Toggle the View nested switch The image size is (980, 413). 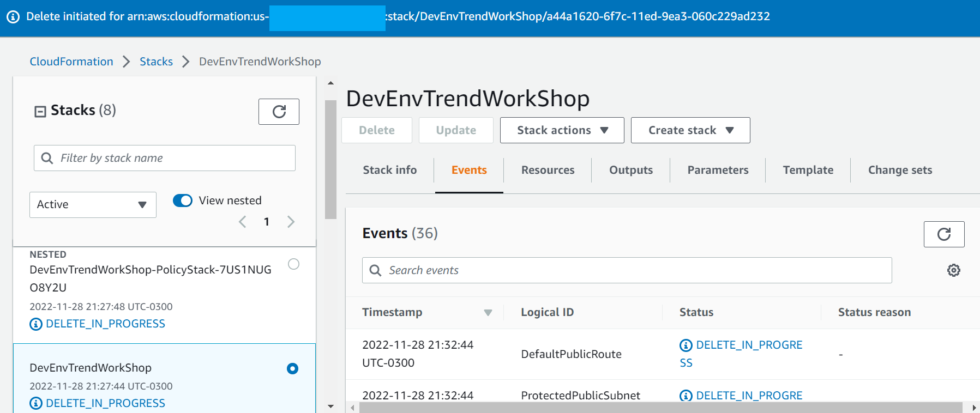point(183,201)
